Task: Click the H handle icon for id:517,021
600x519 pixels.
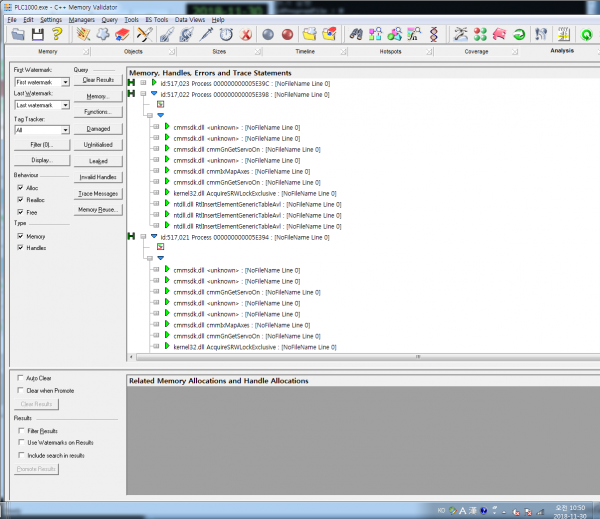Action: click(131, 237)
